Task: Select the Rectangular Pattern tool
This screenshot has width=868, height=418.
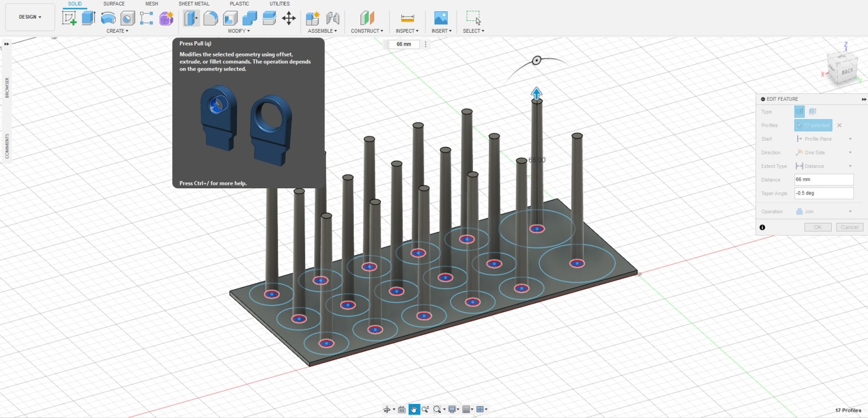Action: click(147, 18)
